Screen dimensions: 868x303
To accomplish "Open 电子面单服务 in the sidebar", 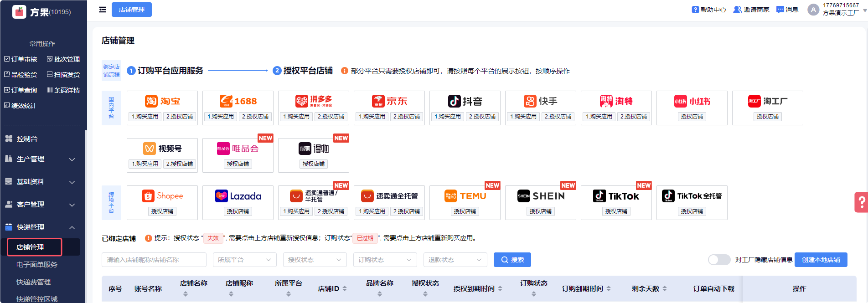I will [37, 265].
